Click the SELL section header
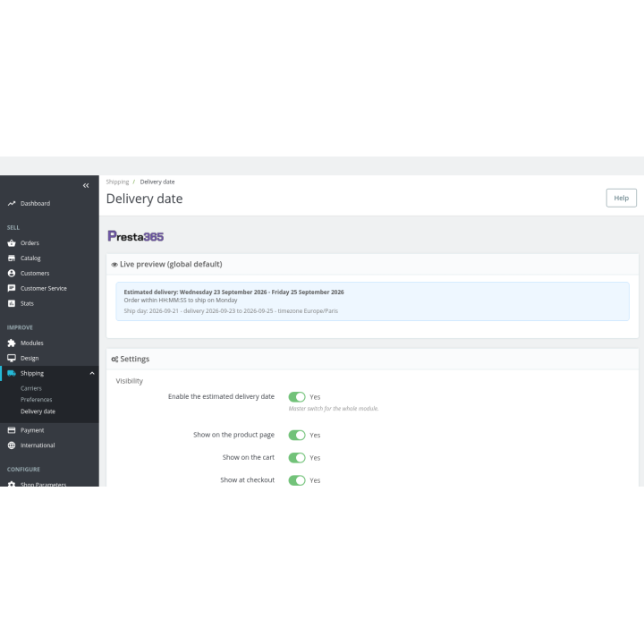Image resolution: width=644 pixels, height=644 pixels. pyautogui.click(x=13, y=227)
